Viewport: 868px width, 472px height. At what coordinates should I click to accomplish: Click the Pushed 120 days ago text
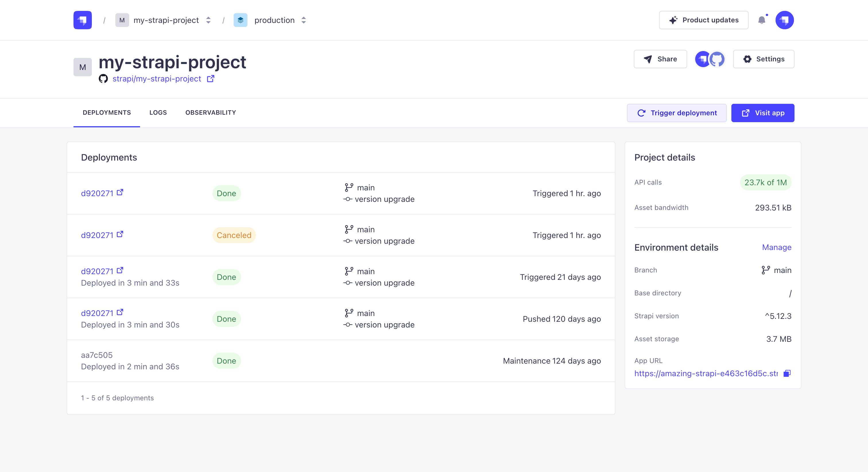[562, 319]
